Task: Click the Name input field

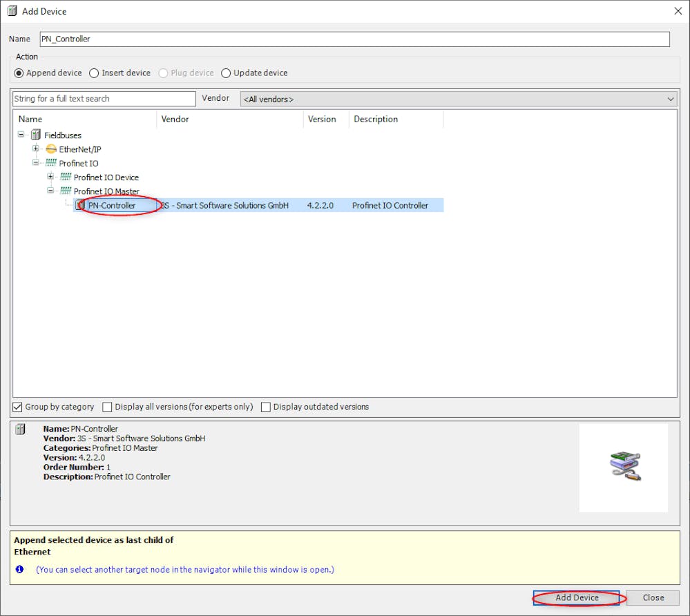Action: (x=355, y=39)
